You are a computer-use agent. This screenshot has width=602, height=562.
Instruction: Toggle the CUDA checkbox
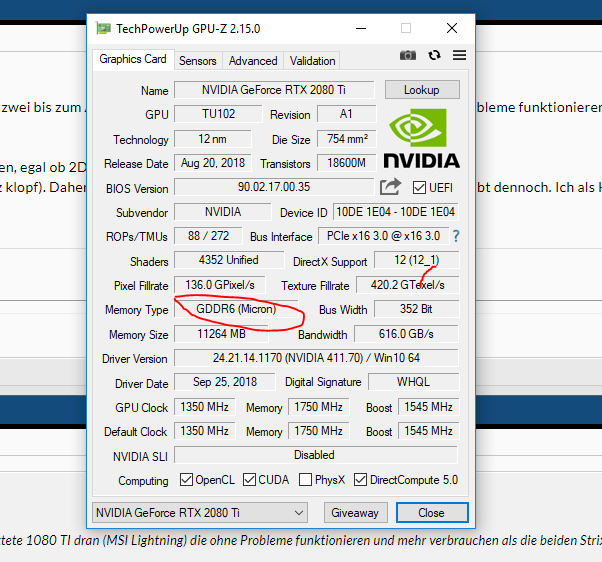249,479
